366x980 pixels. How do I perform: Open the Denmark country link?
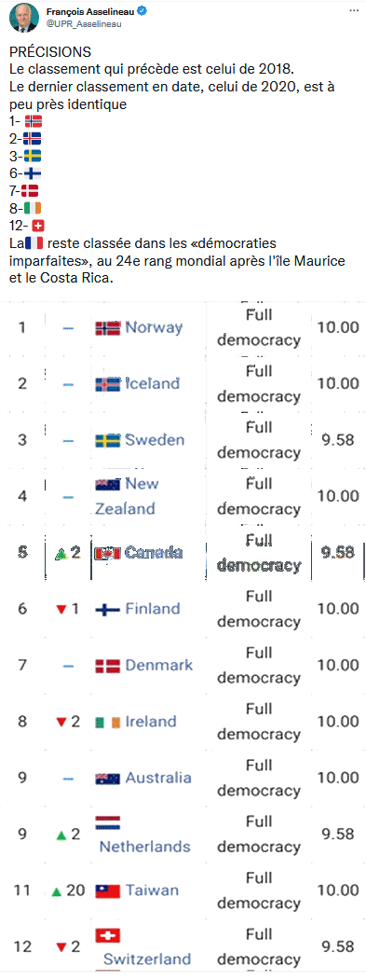[x=159, y=665]
